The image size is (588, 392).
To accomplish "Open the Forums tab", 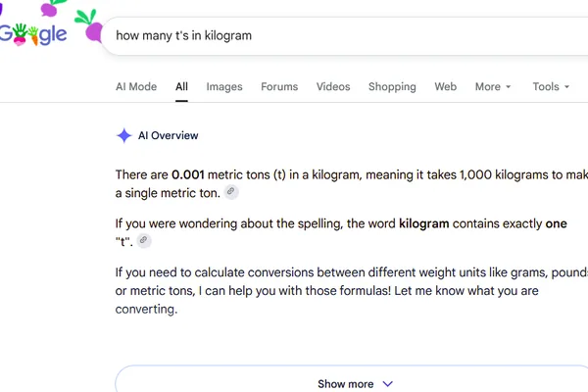I will [x=279, y=86].
